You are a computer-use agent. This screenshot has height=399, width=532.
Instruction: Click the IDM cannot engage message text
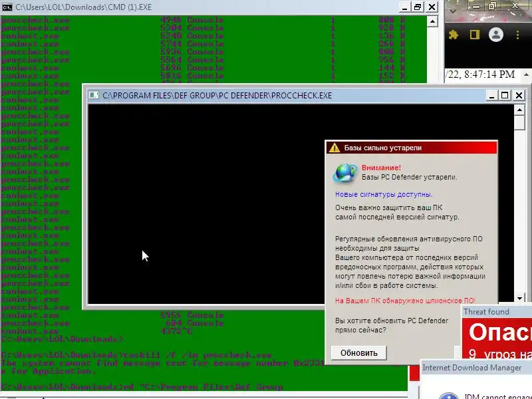(497, 396)
